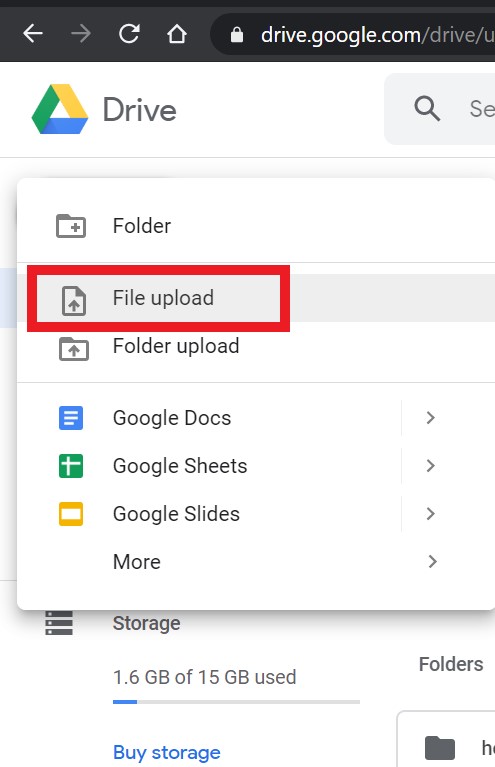
Task: Open Storage in the sidebar
Action: [146, 623]
